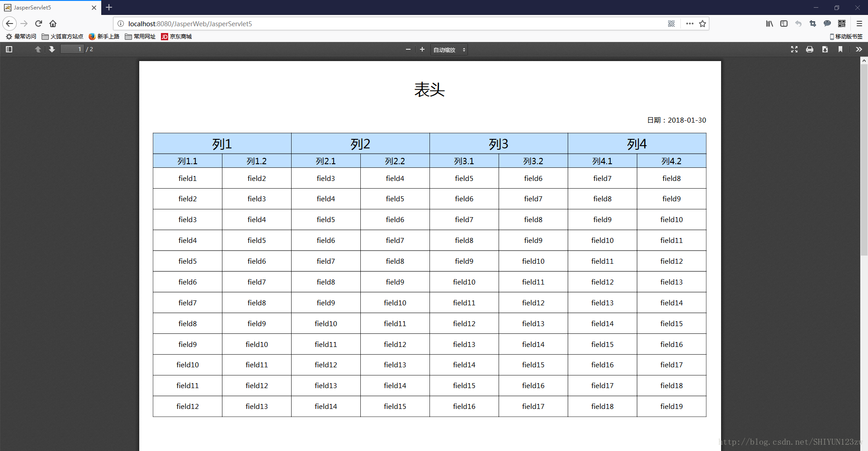Bookmark this page with the star
This screenshot has height=451, width=868.
(703, 24)
